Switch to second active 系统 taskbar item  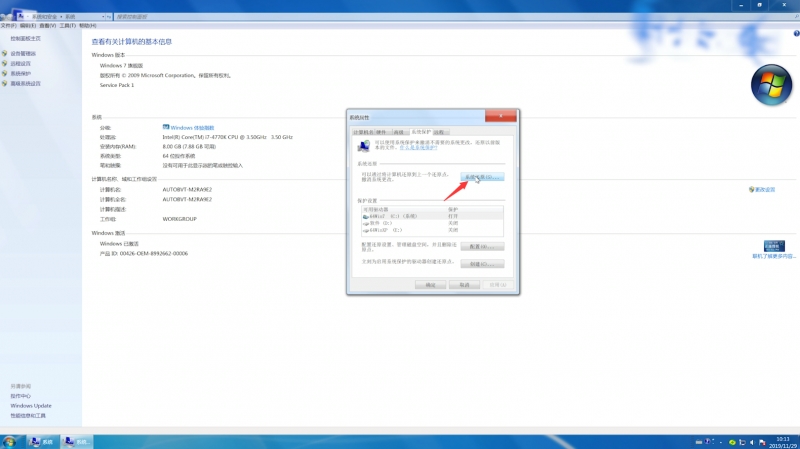77,442
